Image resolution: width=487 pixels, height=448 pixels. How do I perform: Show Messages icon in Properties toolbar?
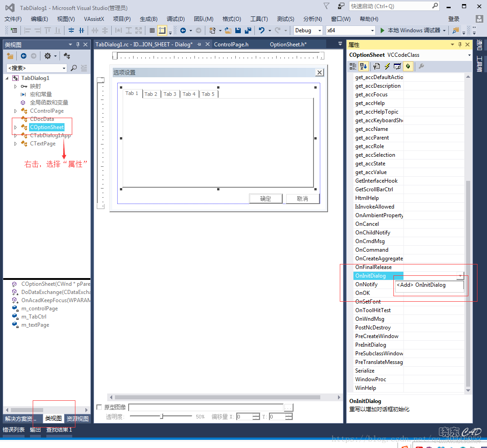click(397, 66)
